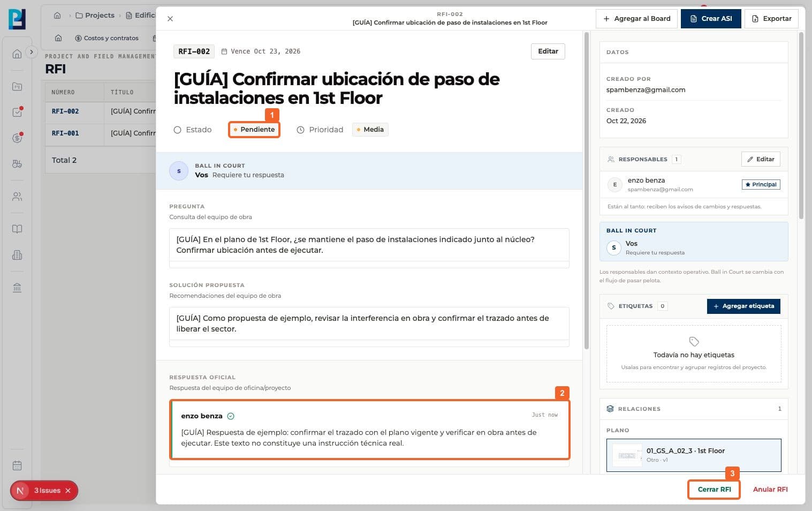Image resolution: width=812 pixels, height=511 pixels.
Task: Open the Costos y contratos tab
Action: point(107,38)
